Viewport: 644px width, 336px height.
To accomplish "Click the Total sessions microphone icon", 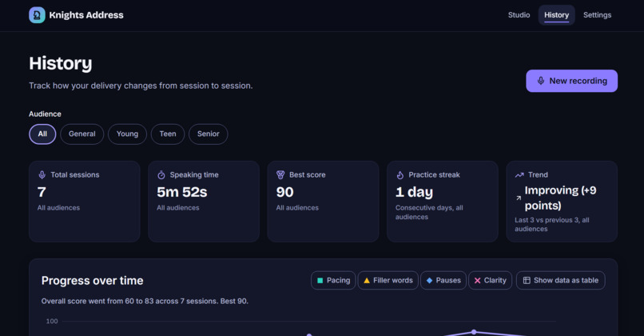I will coord(42,174).
